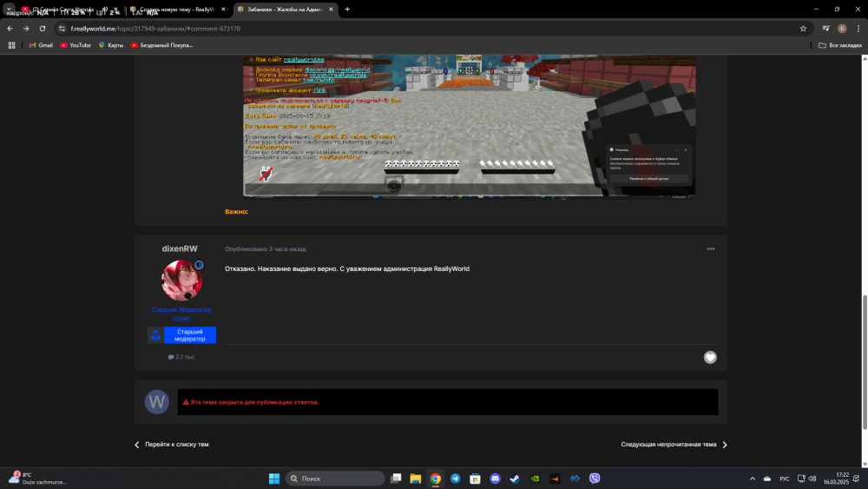
Task: Open the OneDrive cloud tray icon
Action: [x=767, y=479]
